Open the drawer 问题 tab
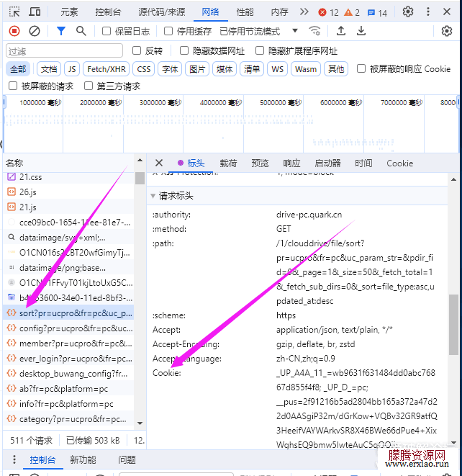This screenshot has width=462, height=476. point(127,459)
